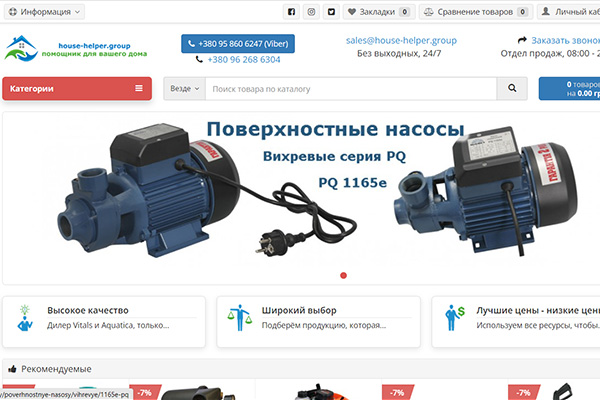This screenshot has width=600, height=400.
Task: Click the red carousel slide indicator dot
Action: tap(343, 274)
